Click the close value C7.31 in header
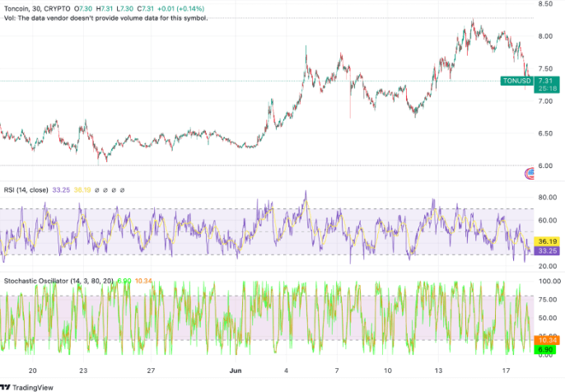The image size is (565, 392). [x=145, y=8]
